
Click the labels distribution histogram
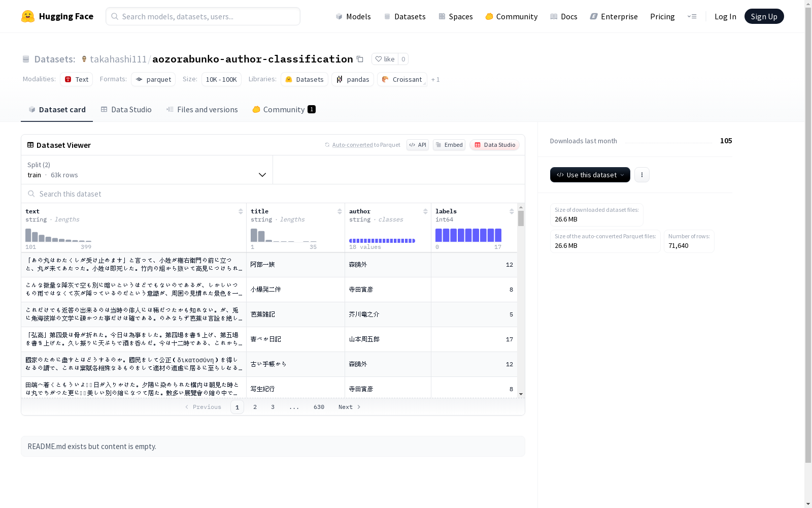pos(468,235)
